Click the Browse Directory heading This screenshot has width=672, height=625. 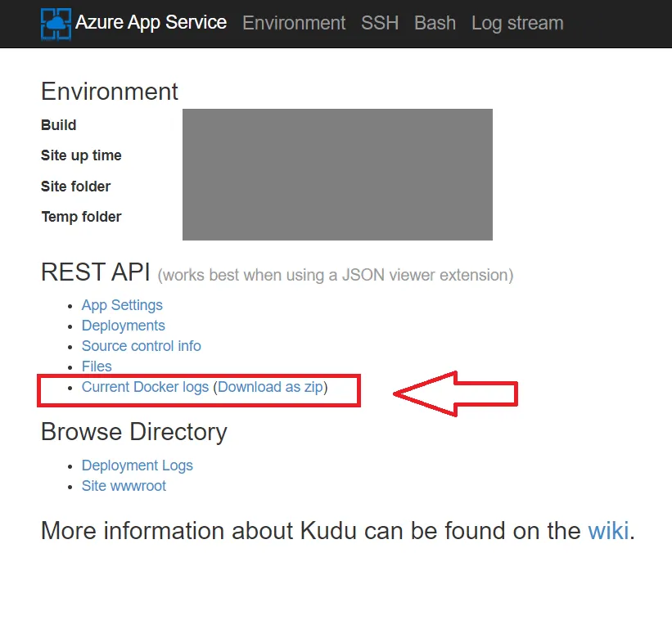pyautogui.click(x=134, y=432)
